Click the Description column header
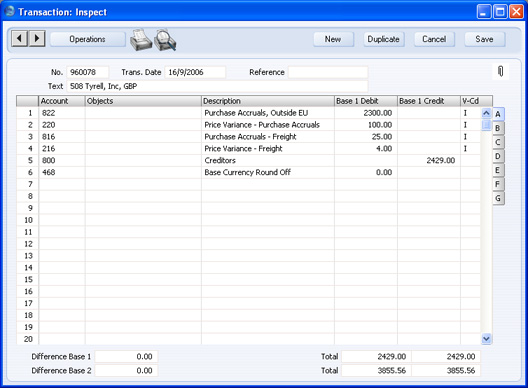Screen dimensions: 528x388 (268, 101)
